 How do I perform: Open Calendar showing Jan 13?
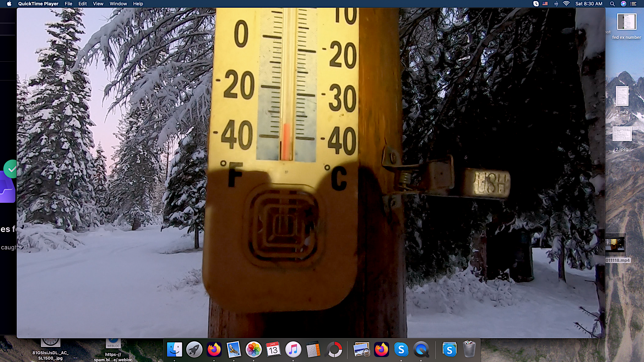273,350
